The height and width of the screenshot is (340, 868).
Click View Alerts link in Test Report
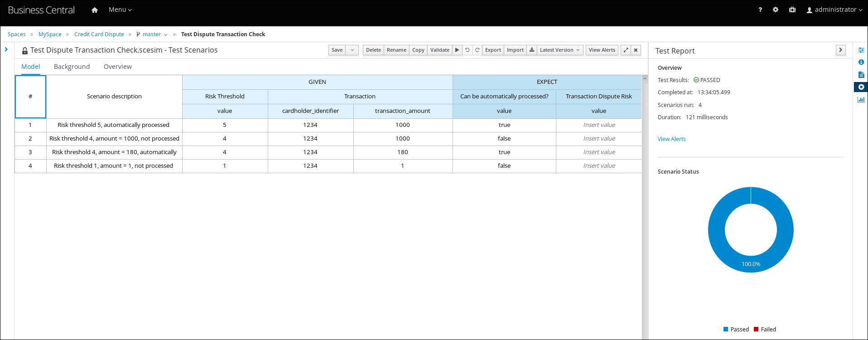coord(671,139)
